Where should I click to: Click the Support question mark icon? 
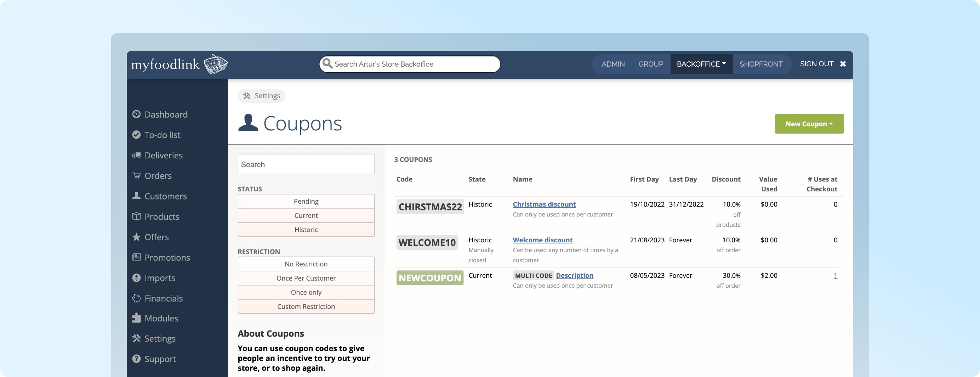(136, 359)
